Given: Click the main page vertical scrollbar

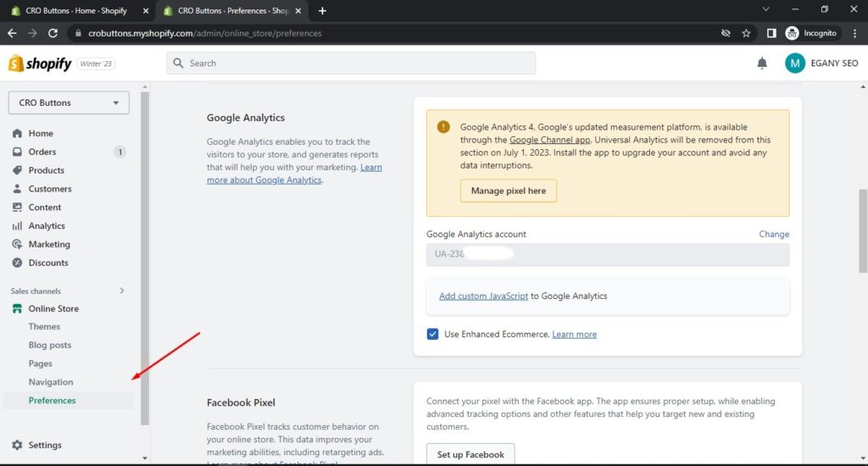Looking at the screenshot, I should tap(863, 230).
